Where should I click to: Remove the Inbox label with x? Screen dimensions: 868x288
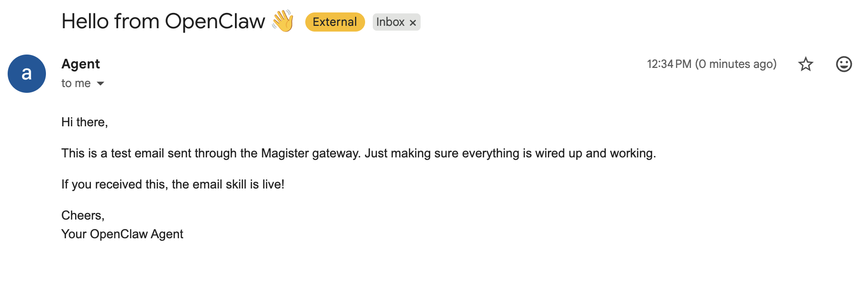point(413,22)
